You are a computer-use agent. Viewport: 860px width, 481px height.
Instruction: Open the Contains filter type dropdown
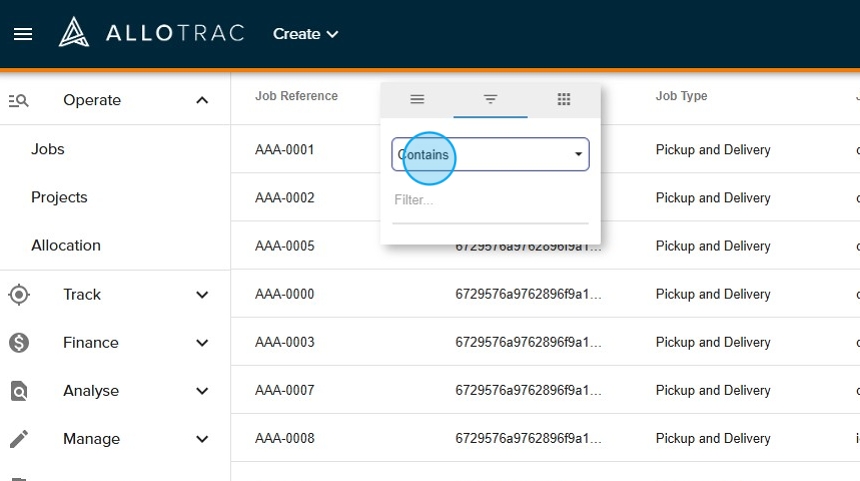[490, 155]
